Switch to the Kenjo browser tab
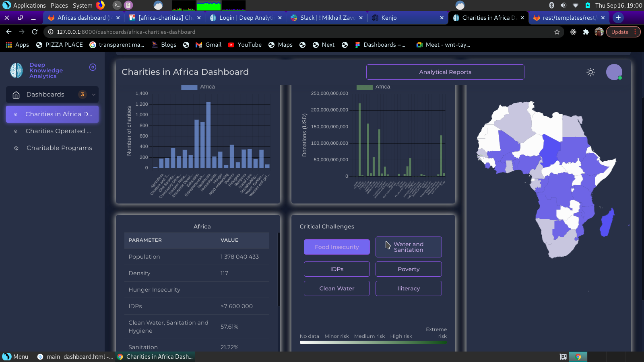The image size is (644, 362). click(407, 18)
